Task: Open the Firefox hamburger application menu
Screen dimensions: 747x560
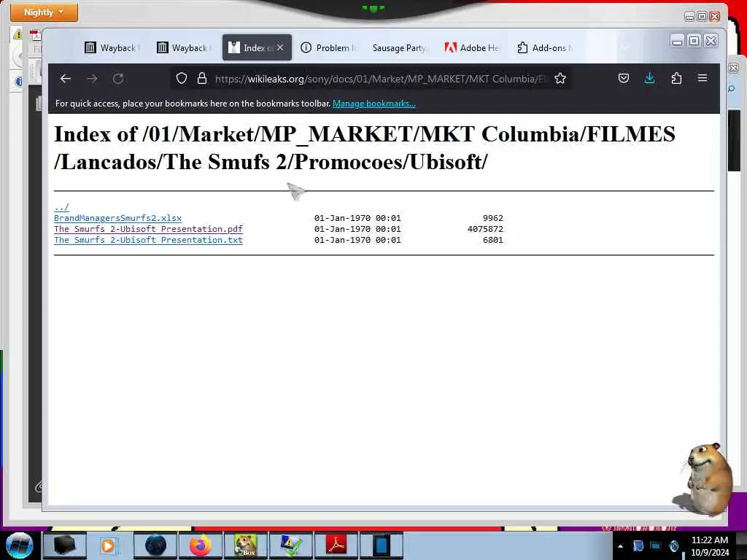Action: pyautogui.click(x=703, y=78)
